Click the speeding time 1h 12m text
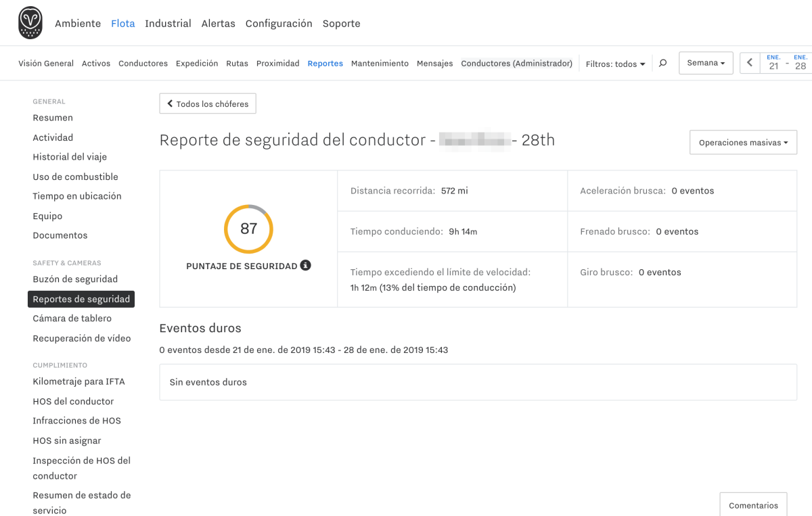The image size is (812, 516). pos(433,287)
